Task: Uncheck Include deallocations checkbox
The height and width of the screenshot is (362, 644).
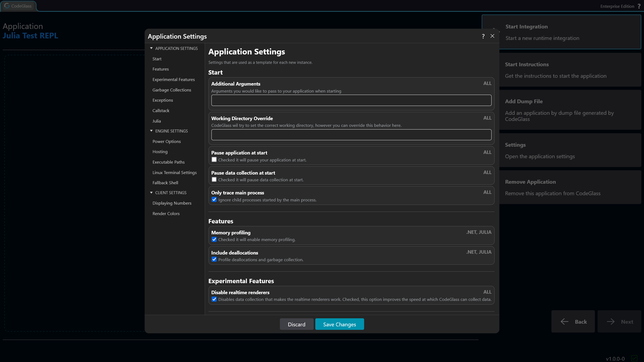Action: pos(214,259)
